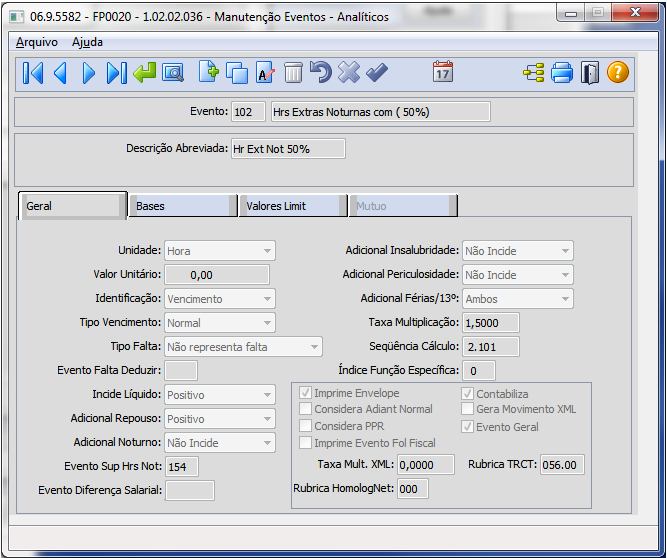Click the modify record icon
The width and height of the screenshot is (667, 558).
click(x=265, y=72)
